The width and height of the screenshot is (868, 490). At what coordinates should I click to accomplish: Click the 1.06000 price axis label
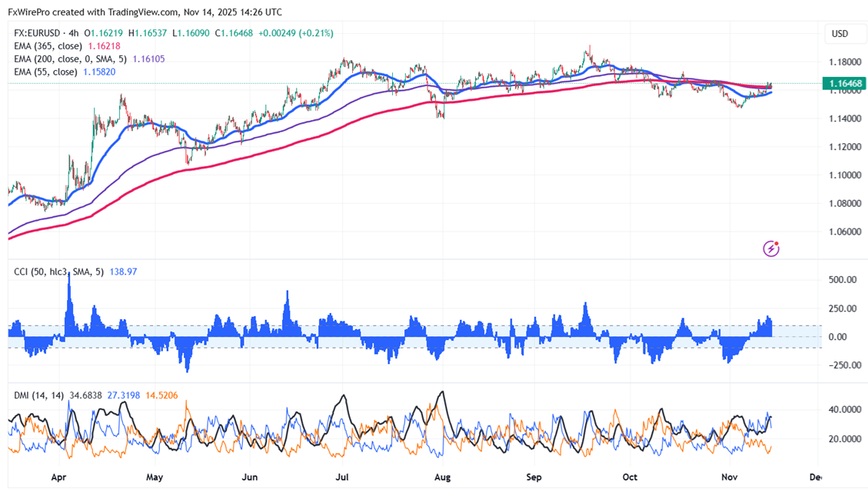pyautogui.click(x=845, y=232)
